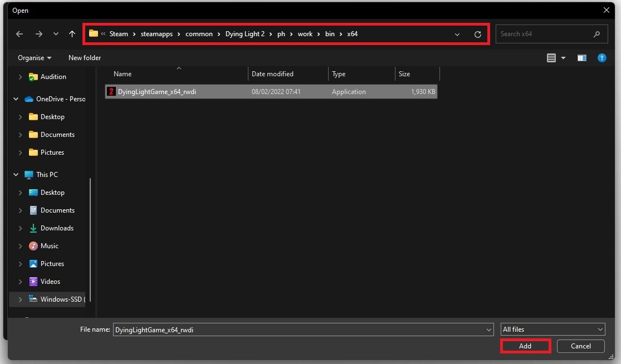Open This PC Desktop with blue icon
The height and width of the screenshot is (364, 621).
point(52,192)
